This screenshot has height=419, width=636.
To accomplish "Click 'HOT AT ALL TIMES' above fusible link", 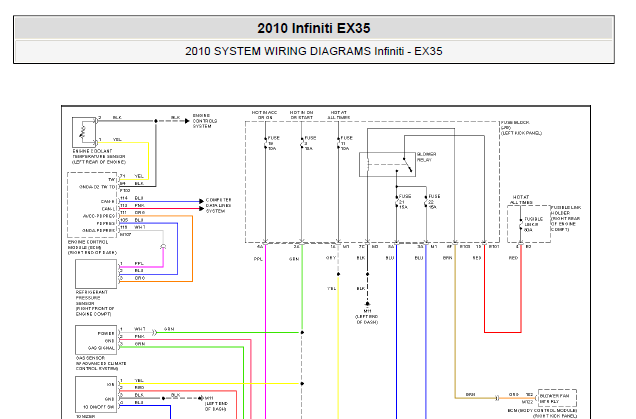I will 521,200.
